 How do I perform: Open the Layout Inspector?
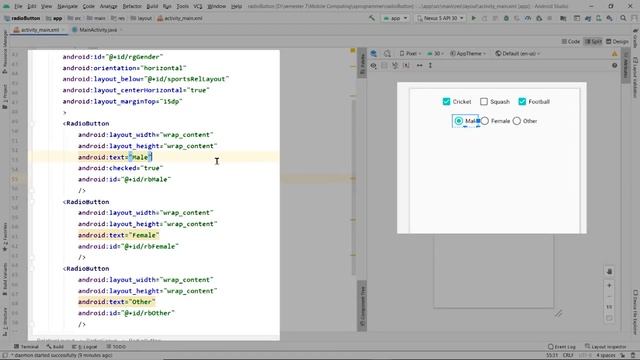pos(606,347)
